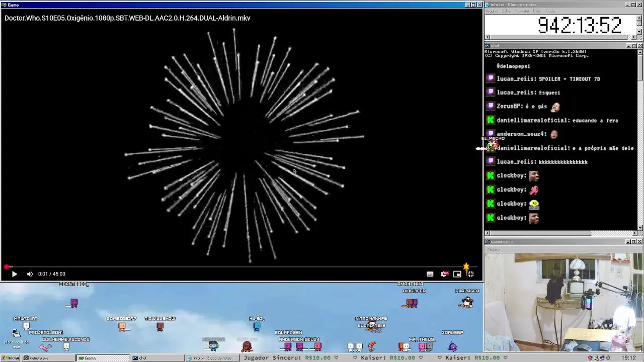Click the Twitch badge beside 'Esqueci' message
Image resolution: width=644 pixels, height=362 pixels.
[x=491, y=93]
